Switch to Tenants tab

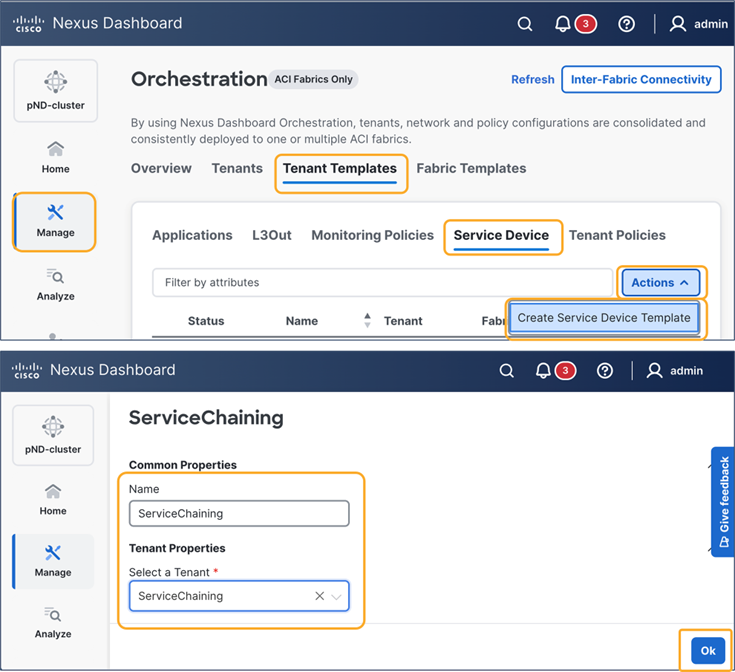pyautogui.click(x=237, y=168)
